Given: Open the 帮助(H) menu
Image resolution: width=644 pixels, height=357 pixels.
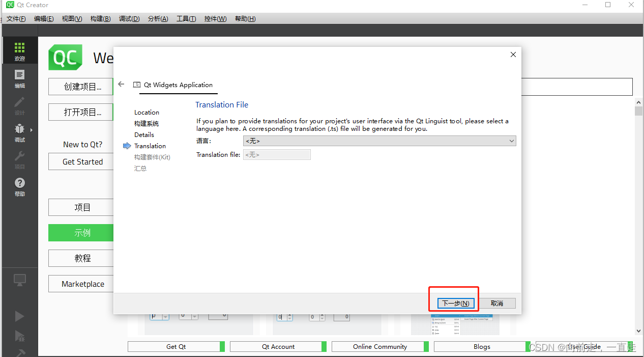Looking at the screenshot, I should [x=245, y=19].
